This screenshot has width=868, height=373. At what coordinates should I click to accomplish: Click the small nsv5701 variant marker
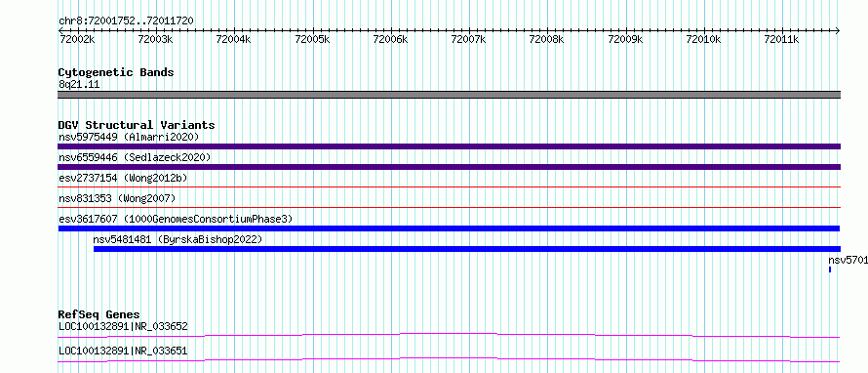(830, 269)
